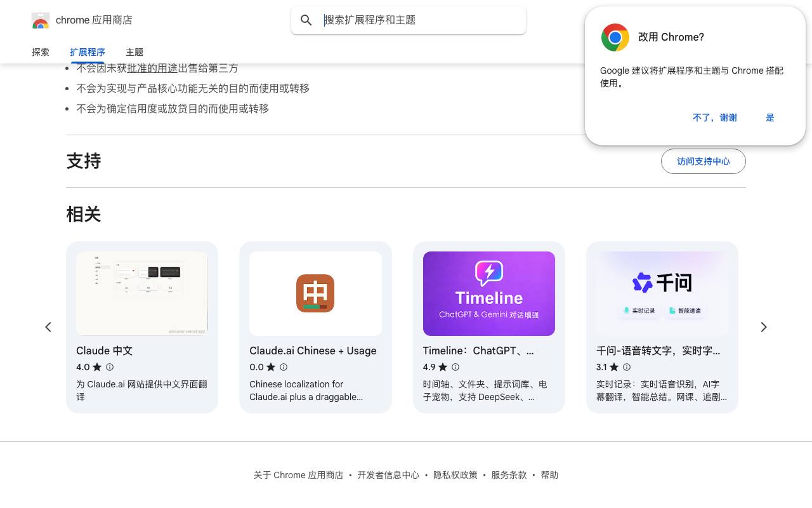This screenshot has width=812, height=508.
Task: Open 服务条款 footer link
Action: click(x=509, y=475)
